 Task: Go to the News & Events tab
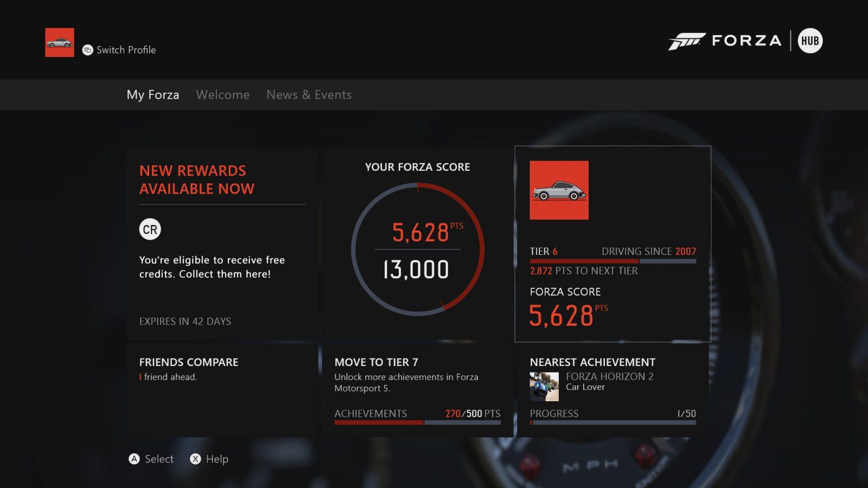(309, 95)
